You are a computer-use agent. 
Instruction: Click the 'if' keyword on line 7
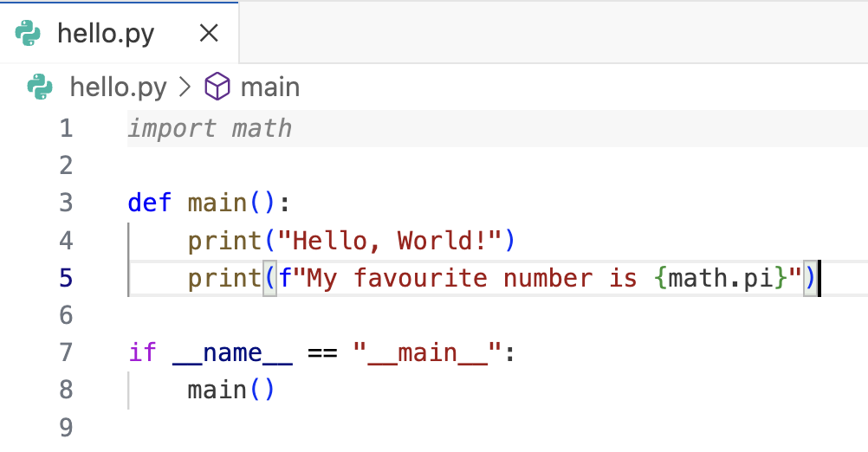point(143,352)
